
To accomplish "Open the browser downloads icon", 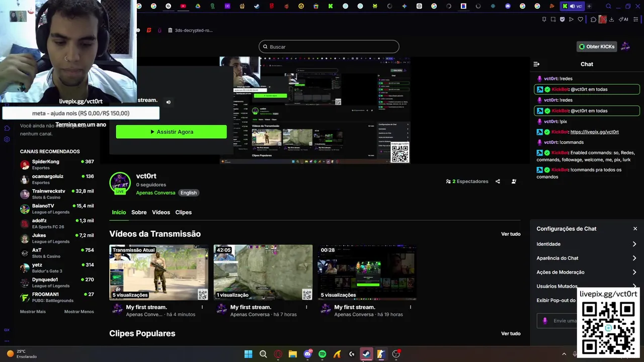I will 611,20.
